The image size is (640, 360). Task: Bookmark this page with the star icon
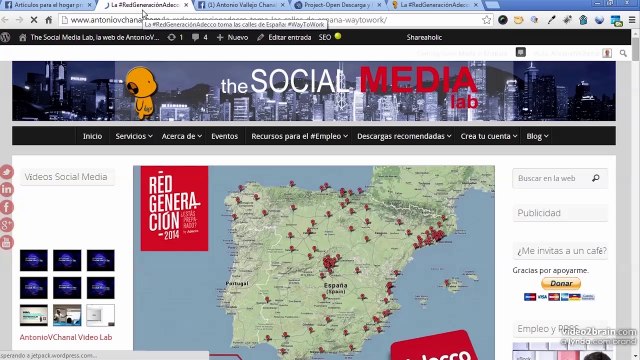(x=486, y=20)
